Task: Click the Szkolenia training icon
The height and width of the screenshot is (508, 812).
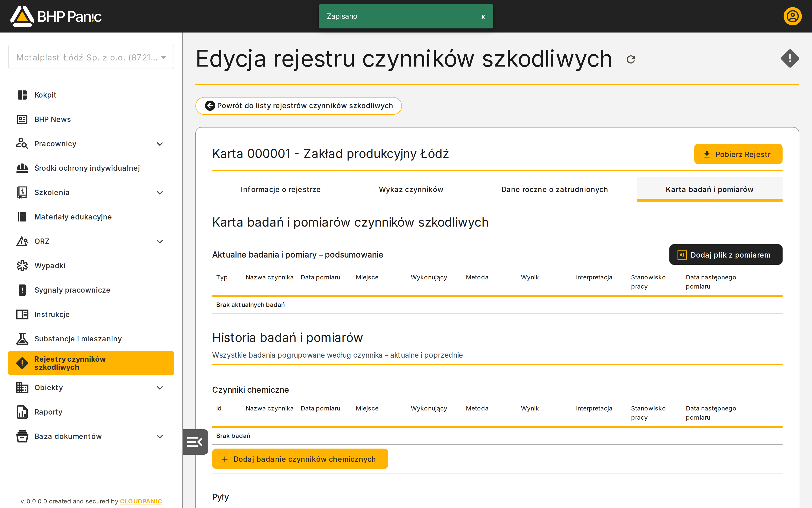Action: tap(22, 193)
